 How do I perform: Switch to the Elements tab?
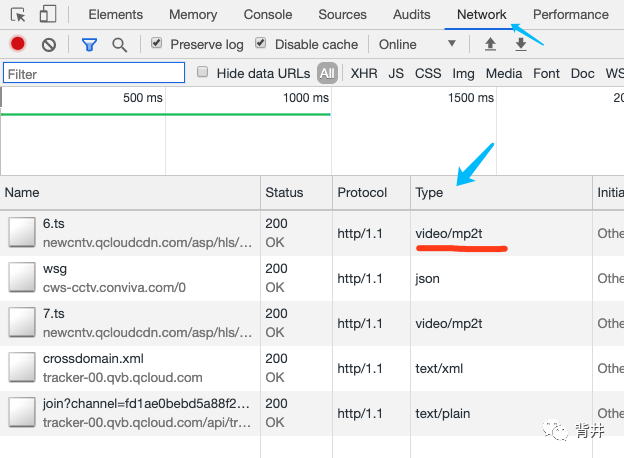pyautogui.click(x=115, y=15)
